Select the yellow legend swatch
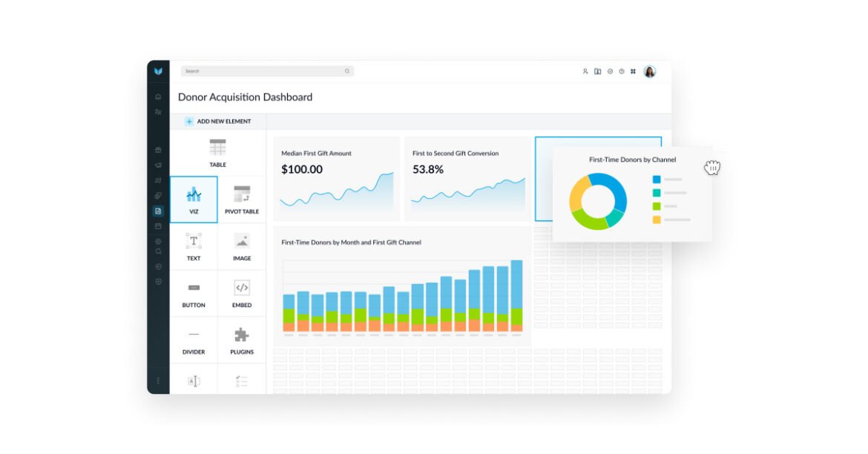 [656, 220]
